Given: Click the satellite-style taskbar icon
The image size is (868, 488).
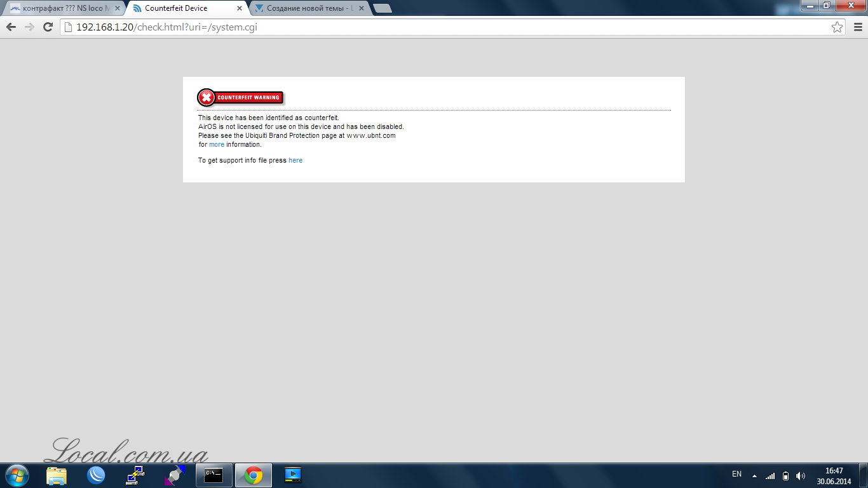Looking at the screenshot, I should click(175, 475).
